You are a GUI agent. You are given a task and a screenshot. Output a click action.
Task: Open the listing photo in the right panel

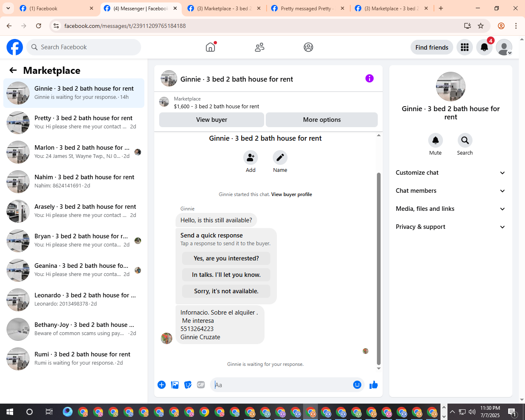coord(451,87)
